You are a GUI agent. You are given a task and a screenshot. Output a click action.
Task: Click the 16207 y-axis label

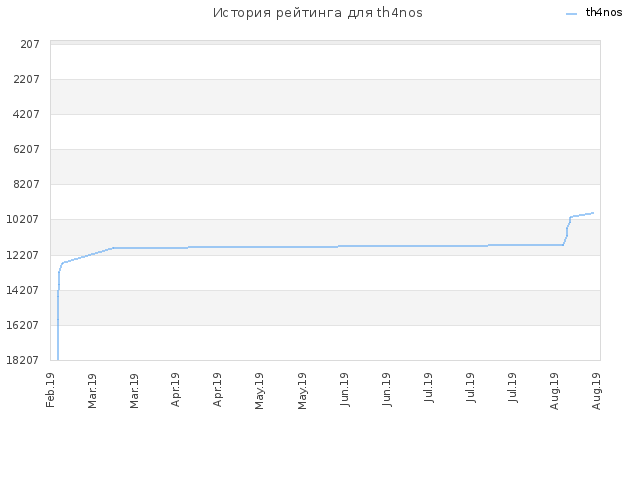point(23,325)
